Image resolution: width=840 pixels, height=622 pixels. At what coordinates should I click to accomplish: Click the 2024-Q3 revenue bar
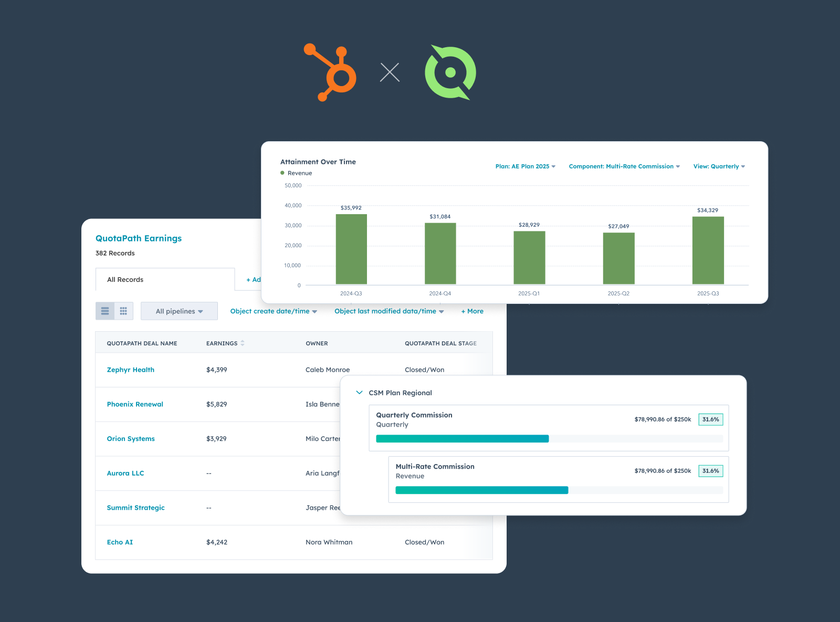[351, 249]
